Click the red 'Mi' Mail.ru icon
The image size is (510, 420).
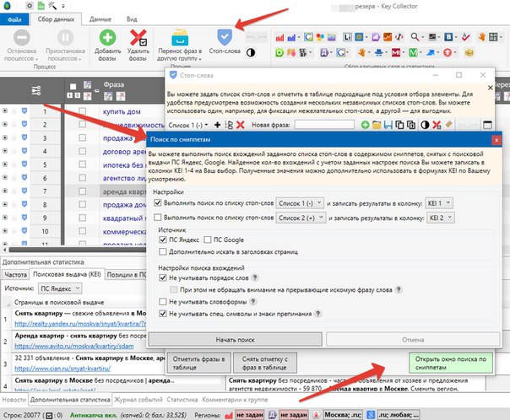tap(396, 52)
